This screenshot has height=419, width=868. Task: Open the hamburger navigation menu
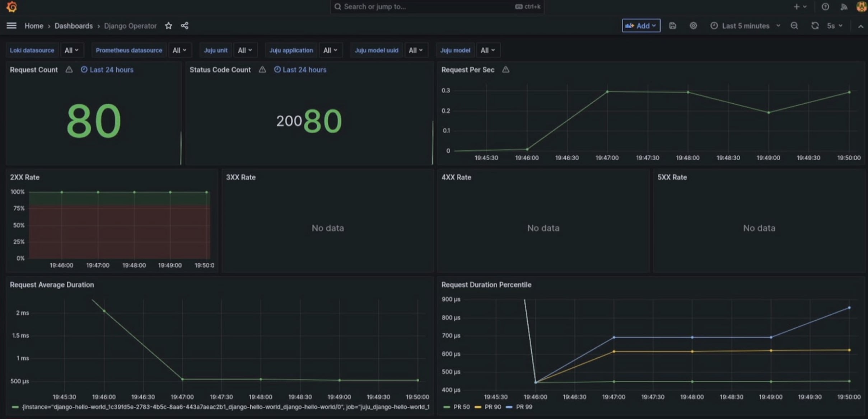click(x=11, y=25)
